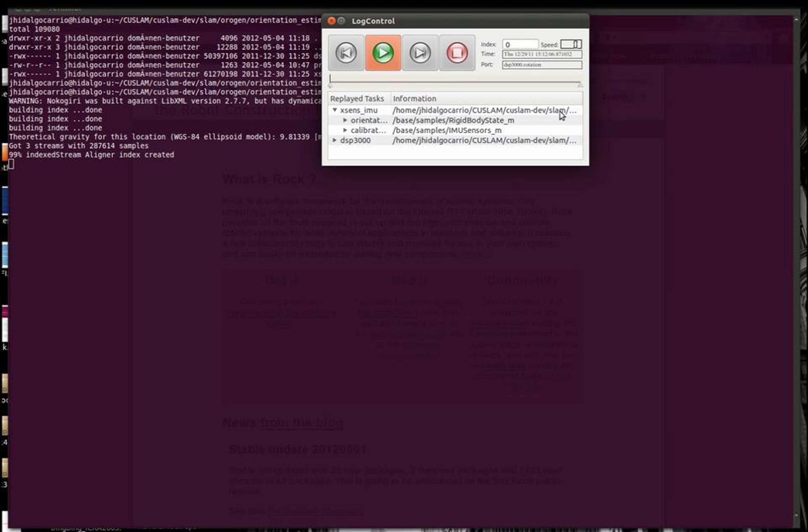The width and height of the screenshot is (808, 532).
Task: Click the step-forward next sample button
Action: tap(420, 53)
